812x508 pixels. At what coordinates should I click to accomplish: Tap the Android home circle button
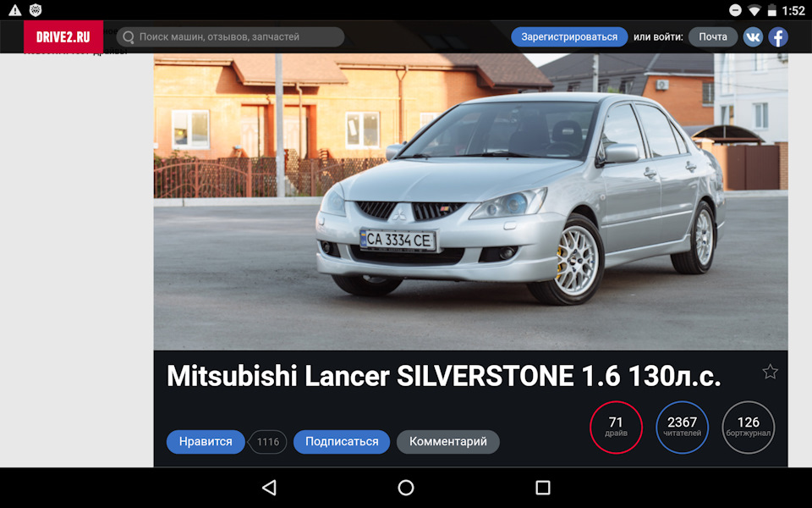(x=406, y=488)
